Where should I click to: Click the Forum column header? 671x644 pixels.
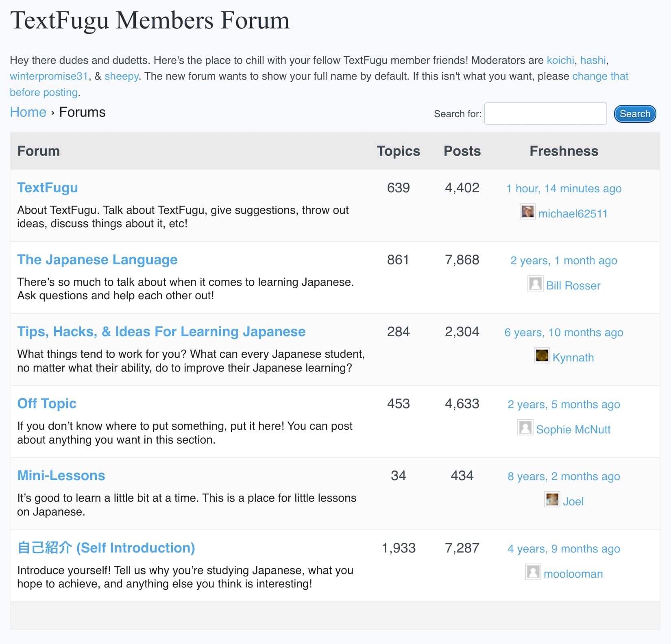coord(39,151)
